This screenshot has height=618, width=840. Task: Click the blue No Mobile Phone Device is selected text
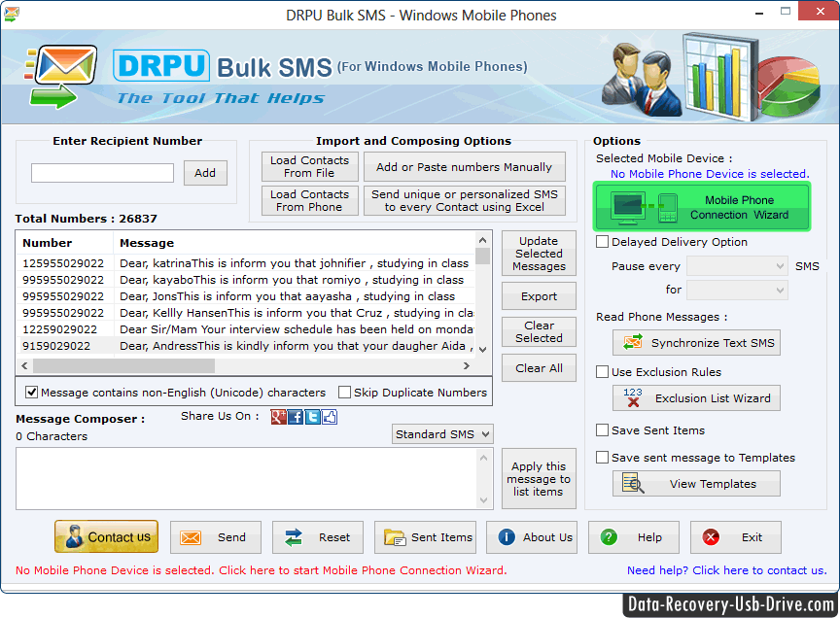point(710,174)
